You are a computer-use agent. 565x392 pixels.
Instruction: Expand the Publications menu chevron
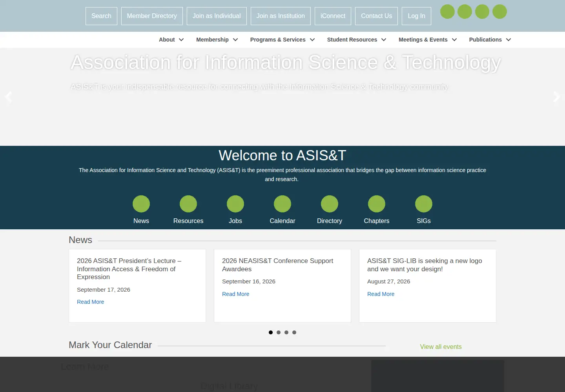pos(508,40)
